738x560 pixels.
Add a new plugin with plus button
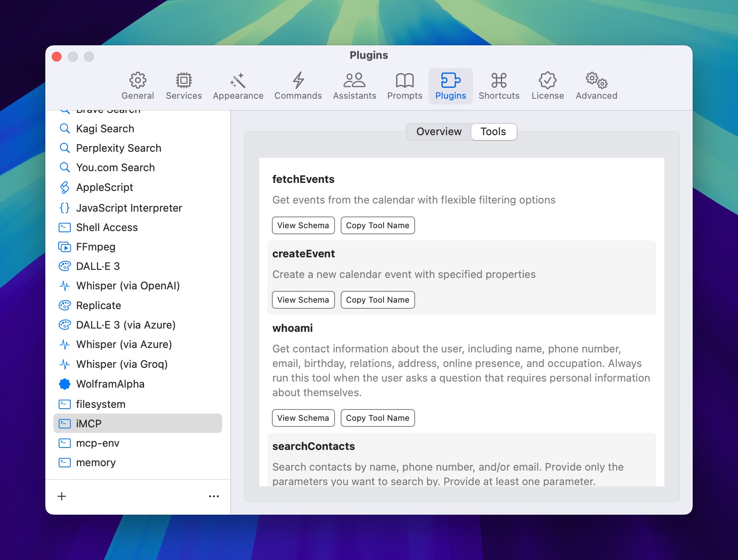tap(62, 496)
